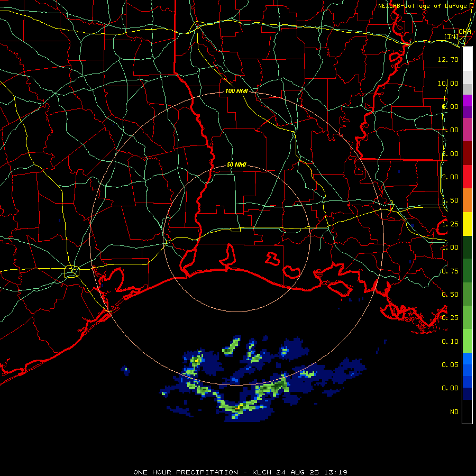Click the 'ND' legend label
The height and width of the screenshot is (476, 476).
[454, 411]
